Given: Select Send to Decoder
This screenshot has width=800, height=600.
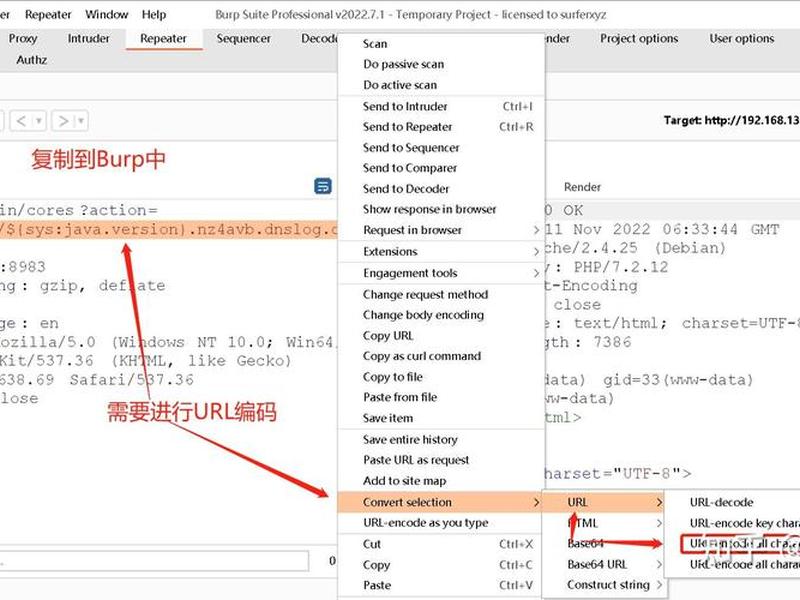Looking at the screenshot, I should [x=441, y=189].
